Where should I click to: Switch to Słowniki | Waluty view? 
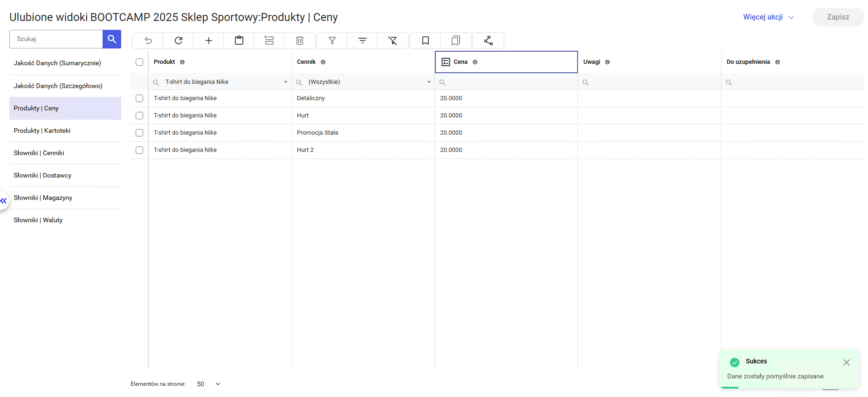[38, 220]
